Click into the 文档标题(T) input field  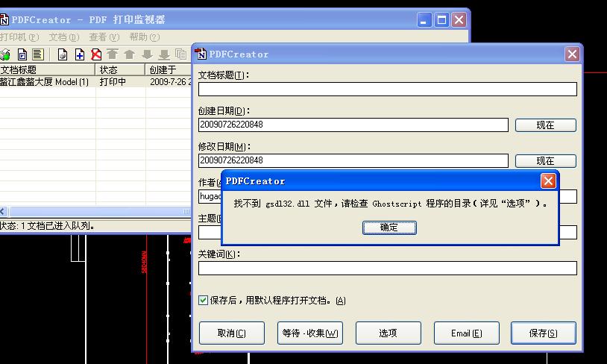[x=388, y=89]
